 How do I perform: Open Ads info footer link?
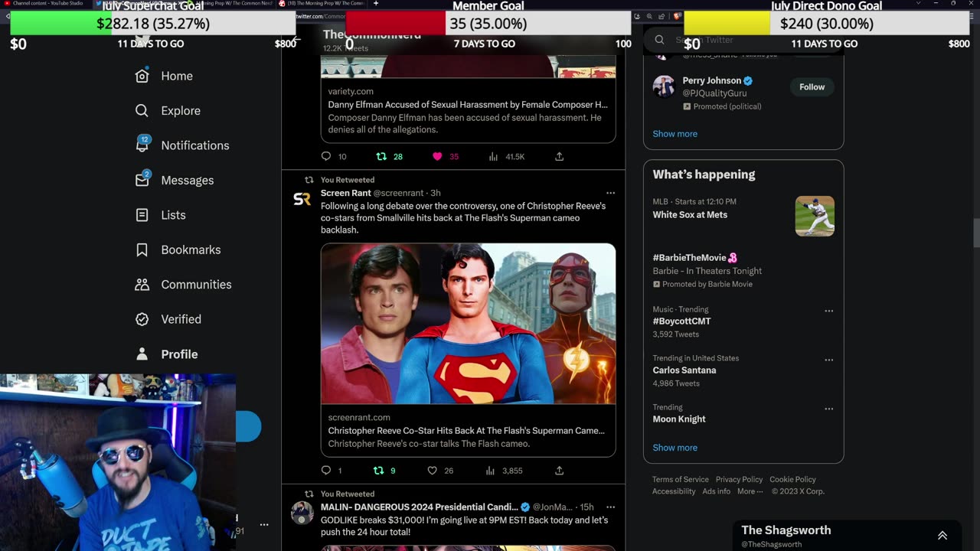[x=716, y=491]
